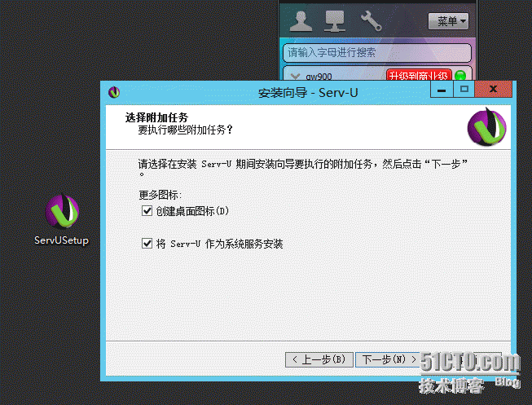Click the gw900 entry text
Screen dimensions: 532x405
tap(319, 77)
